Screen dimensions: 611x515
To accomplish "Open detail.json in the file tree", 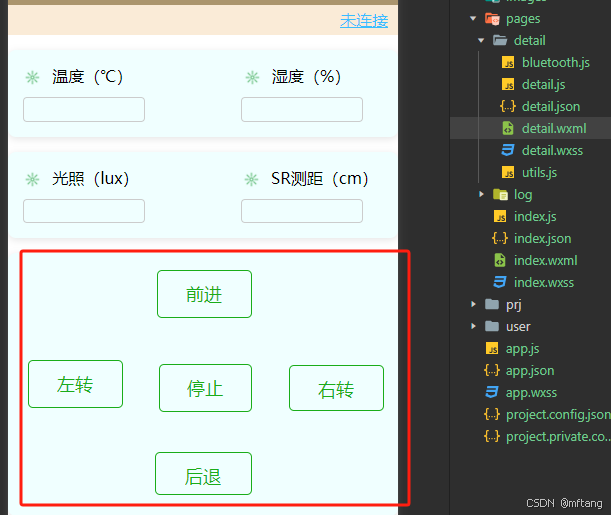I will click(x=551, y=106).
